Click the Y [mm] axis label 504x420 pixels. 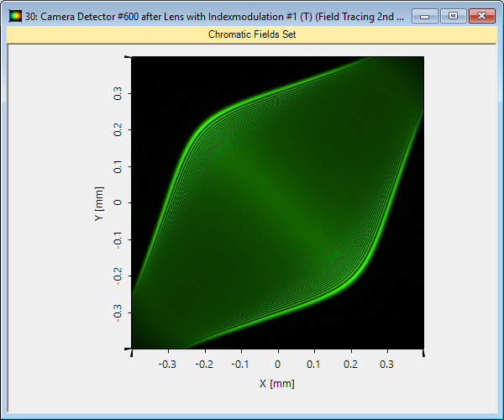click(99, 203)
